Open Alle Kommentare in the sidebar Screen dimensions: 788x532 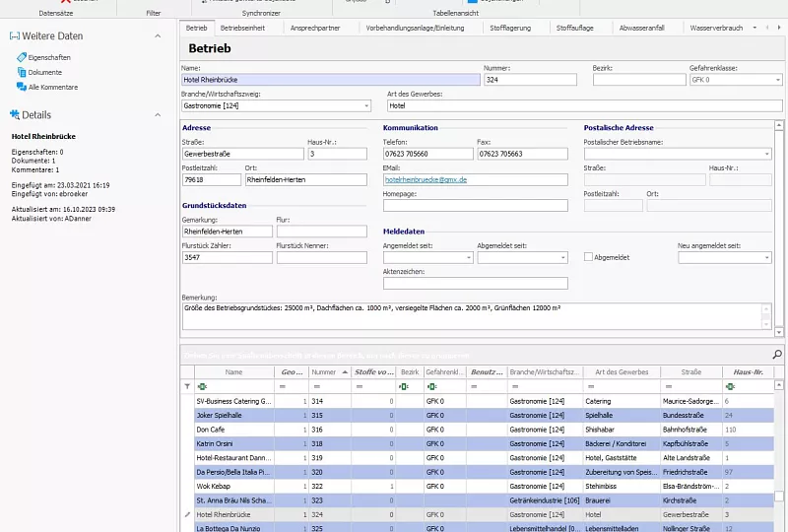pyautogui.click(x=47, y=87)
